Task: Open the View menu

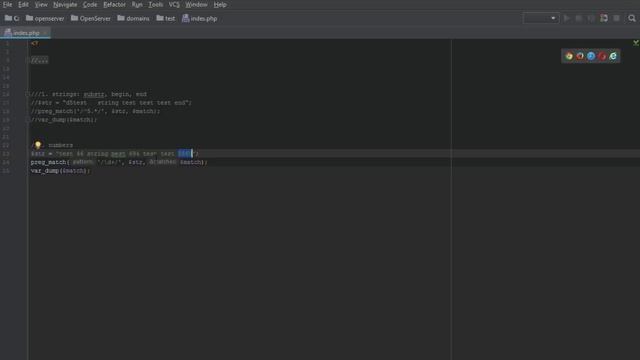Action: pos(41,4)
